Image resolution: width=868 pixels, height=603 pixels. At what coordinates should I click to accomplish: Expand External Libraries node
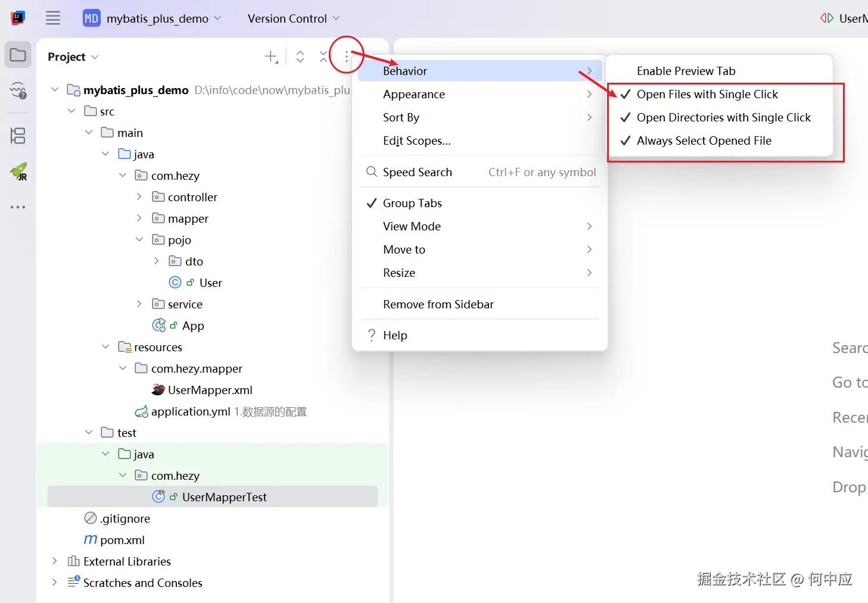pos(55,561)
